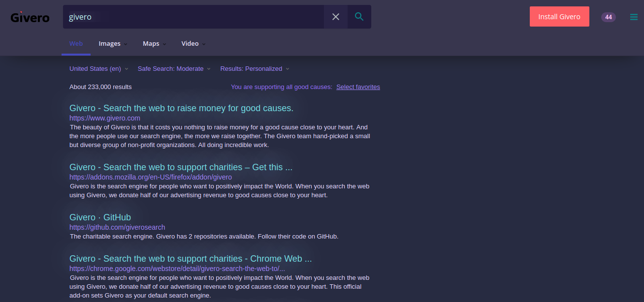Open the chrome.google.com webstore URL
The height and width of the screenshot is (302, 644).
177,269
